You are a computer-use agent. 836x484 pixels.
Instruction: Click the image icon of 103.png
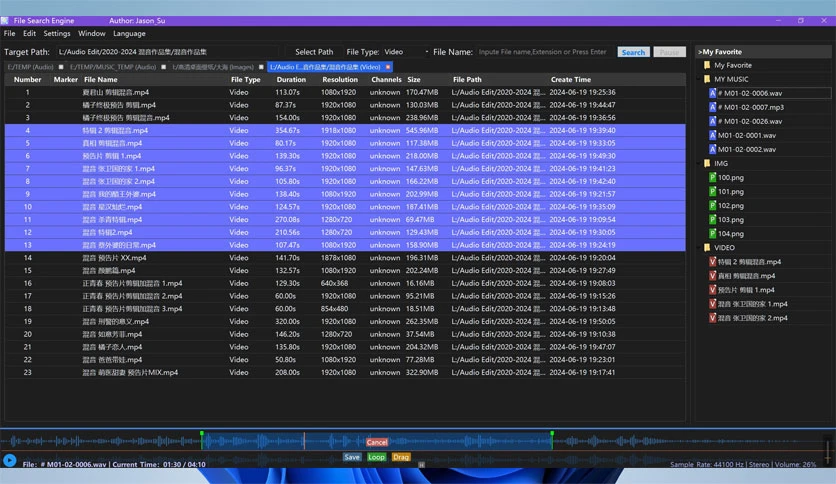click(712, 220)
